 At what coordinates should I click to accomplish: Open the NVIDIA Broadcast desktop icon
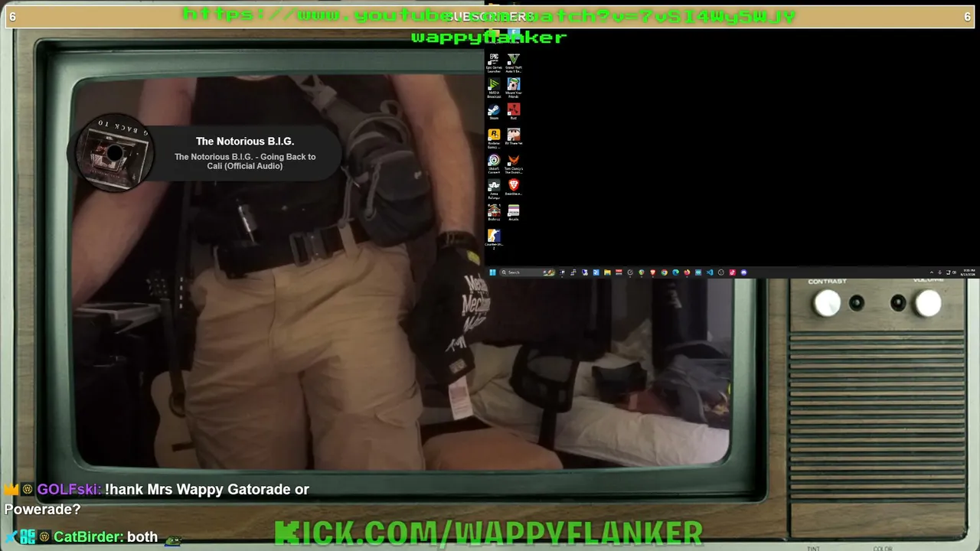coord(494,87)
